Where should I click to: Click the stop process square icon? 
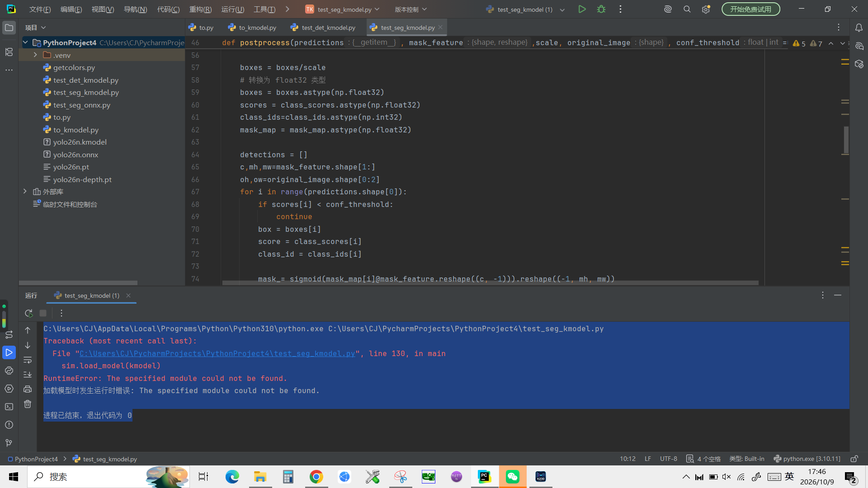[43, 313]
